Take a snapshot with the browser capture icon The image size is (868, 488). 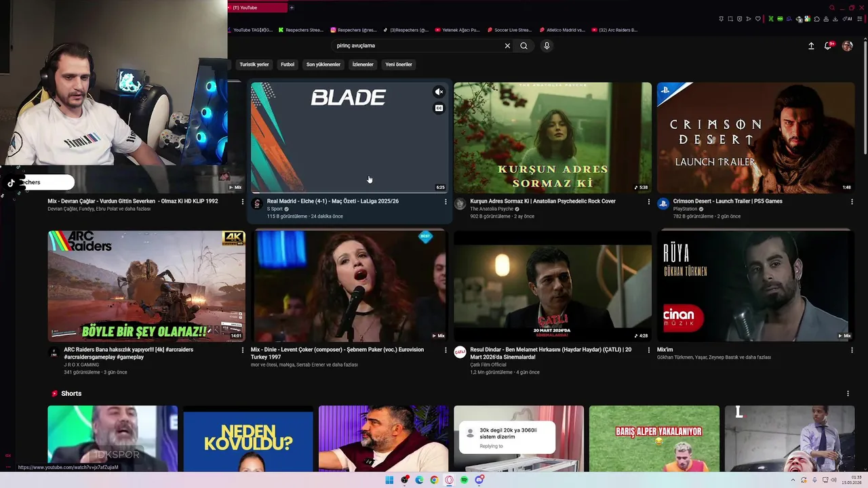(730, 19)
